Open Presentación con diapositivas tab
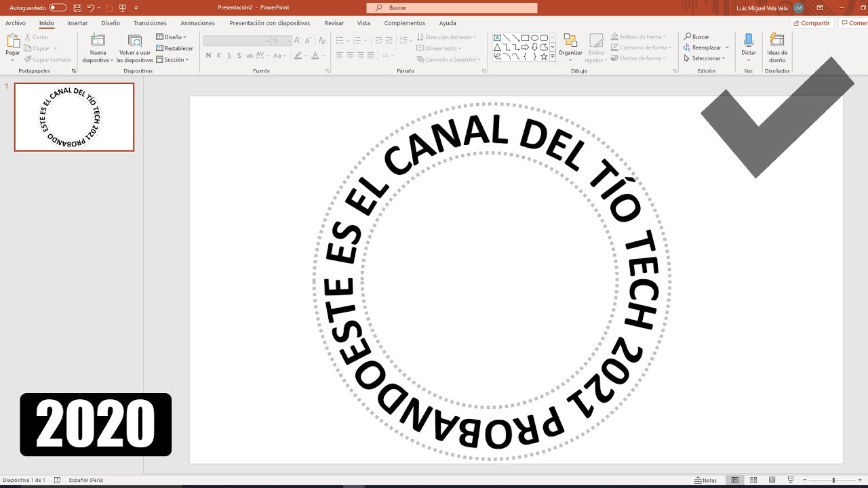The height and width of the screenshot is (488, 868). click(x=269, y=23)
